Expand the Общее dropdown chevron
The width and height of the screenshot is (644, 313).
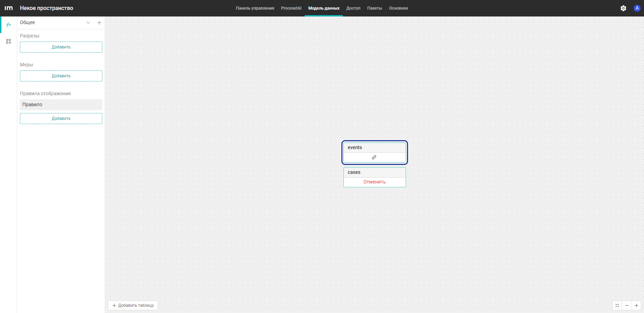pos(88,23)
